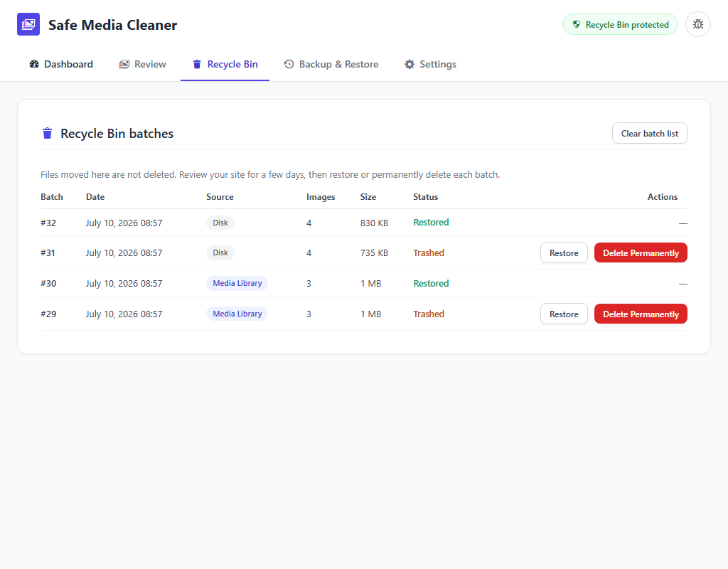The width and height of the screenshot is (728, 569).
Task: Click the 735 KB size value
Action: 374,252
